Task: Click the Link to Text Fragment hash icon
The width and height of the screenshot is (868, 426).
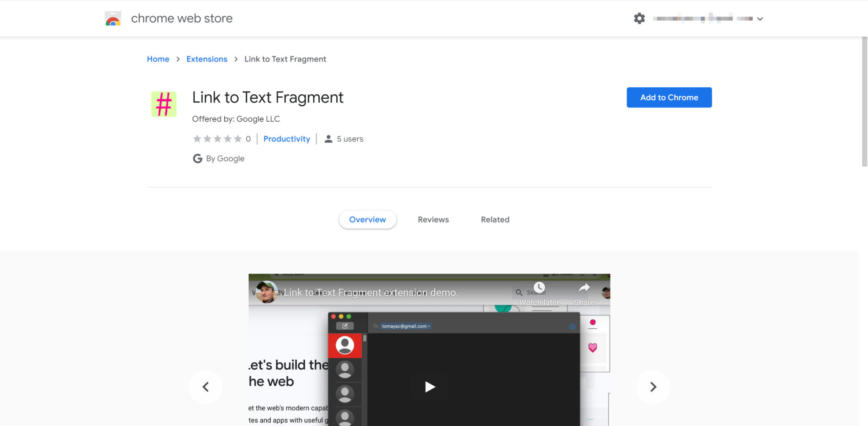Action: pos(164,104)
